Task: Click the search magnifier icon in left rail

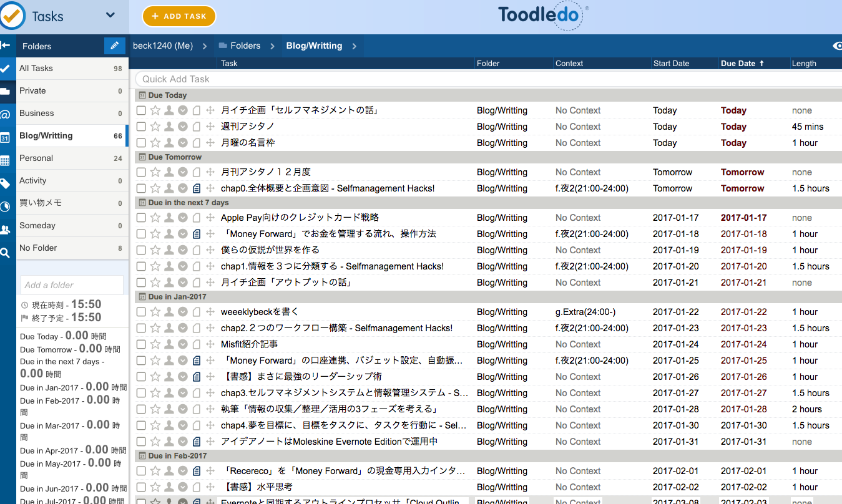Action: point(6,253)
